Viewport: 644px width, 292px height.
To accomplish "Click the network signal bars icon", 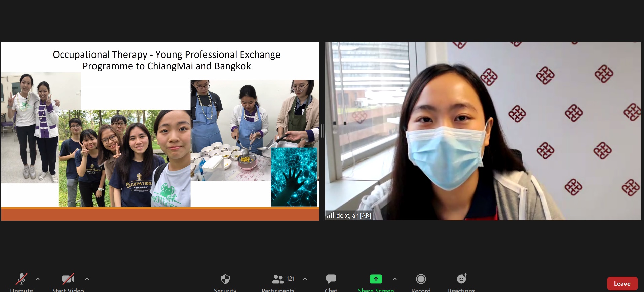I will click(330, 215).
